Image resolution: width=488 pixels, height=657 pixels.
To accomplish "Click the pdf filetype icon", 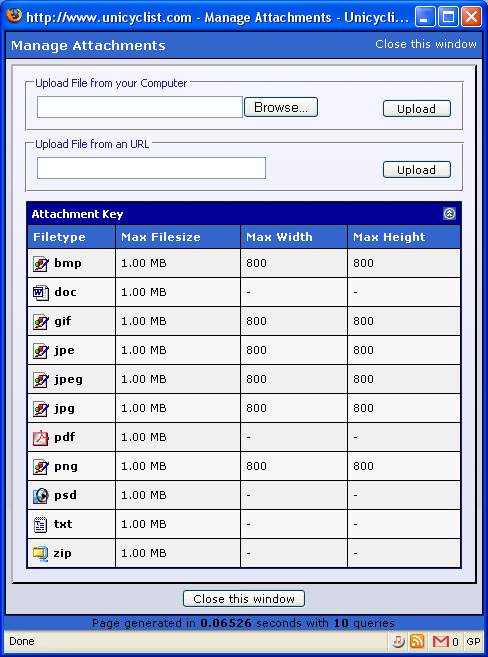I will (41, 438).
